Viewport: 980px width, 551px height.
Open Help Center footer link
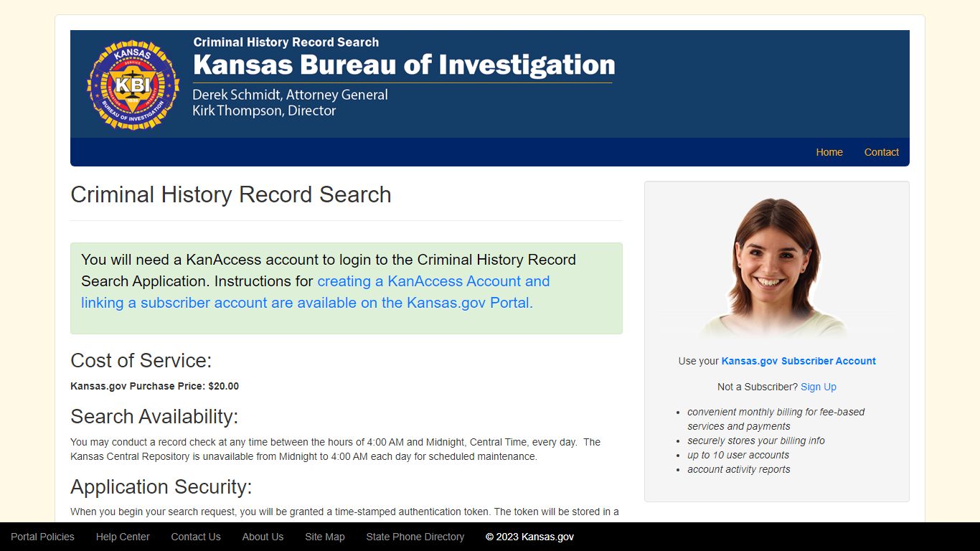tap(123, 537)
